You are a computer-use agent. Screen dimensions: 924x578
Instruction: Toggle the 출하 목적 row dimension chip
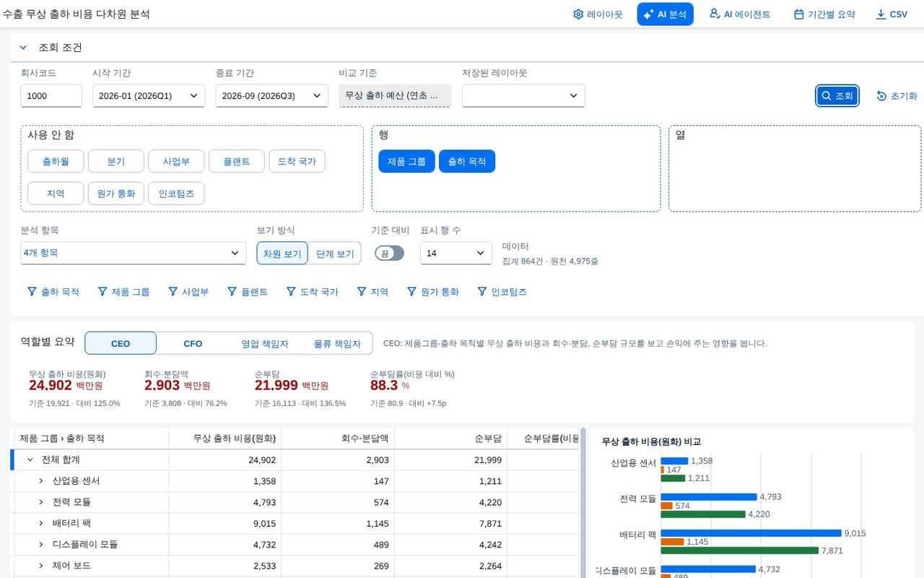(x=467, y=162)
